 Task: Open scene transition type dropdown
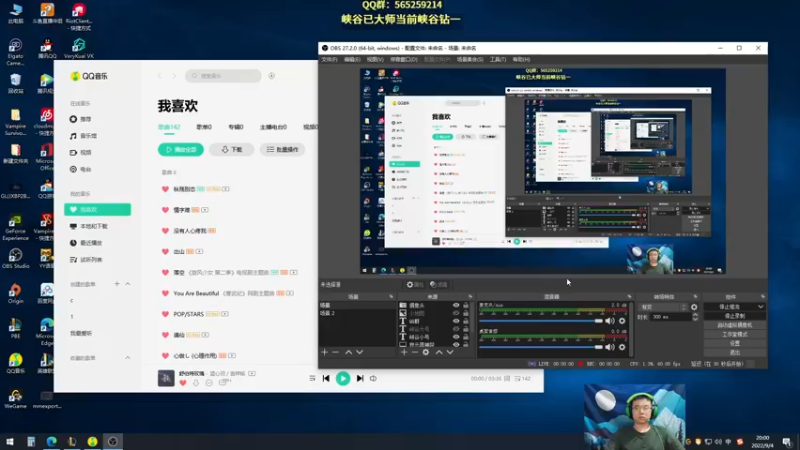click(663, 307)
